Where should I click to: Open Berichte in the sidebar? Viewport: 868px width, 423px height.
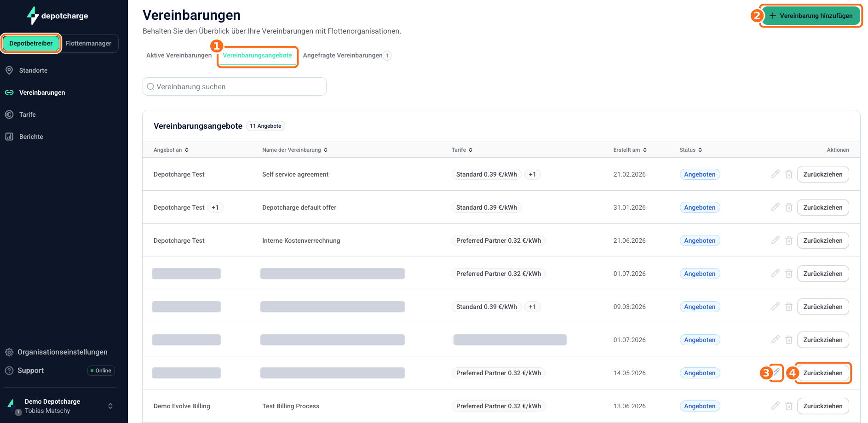tap(31, 137)
